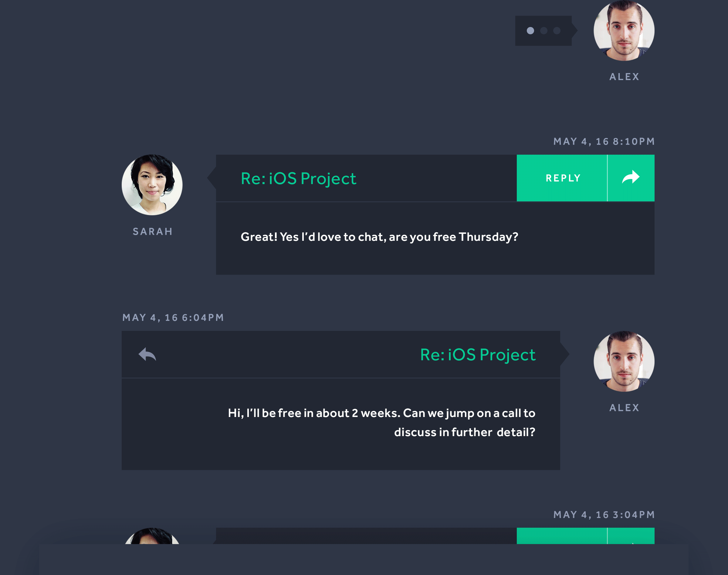728x575 pixels.
Task: Click the forward arrow on Sarah's Thursday message
Action: 631,178
